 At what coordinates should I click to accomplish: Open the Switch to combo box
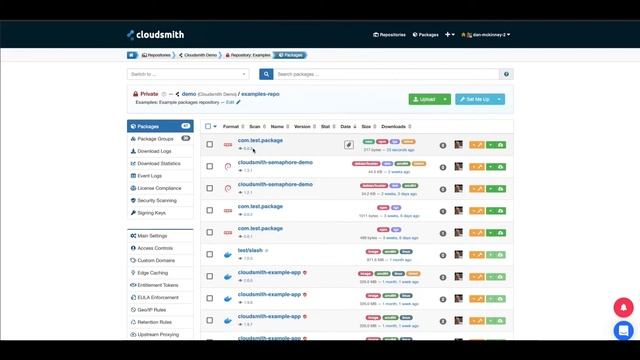click(188, 74)
